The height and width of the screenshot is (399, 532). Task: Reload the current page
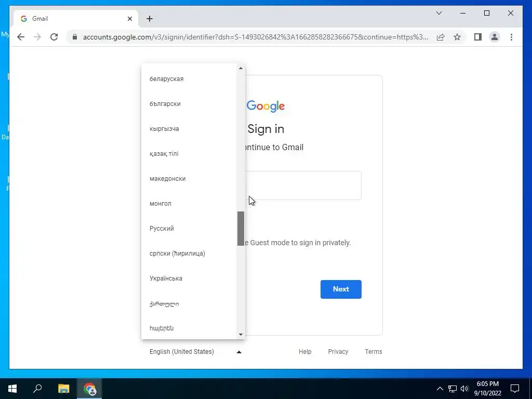coord(54,37)
